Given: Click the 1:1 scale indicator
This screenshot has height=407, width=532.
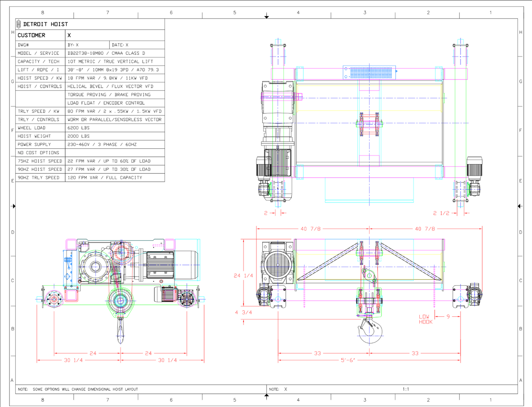Looking at the screenshot, I should (406, 390).
